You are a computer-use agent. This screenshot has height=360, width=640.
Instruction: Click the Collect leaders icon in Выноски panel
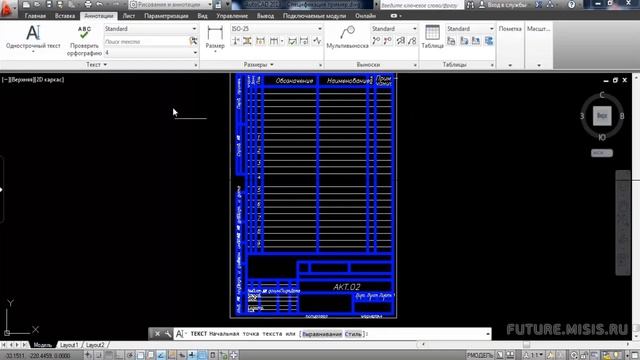coord(412,41)
